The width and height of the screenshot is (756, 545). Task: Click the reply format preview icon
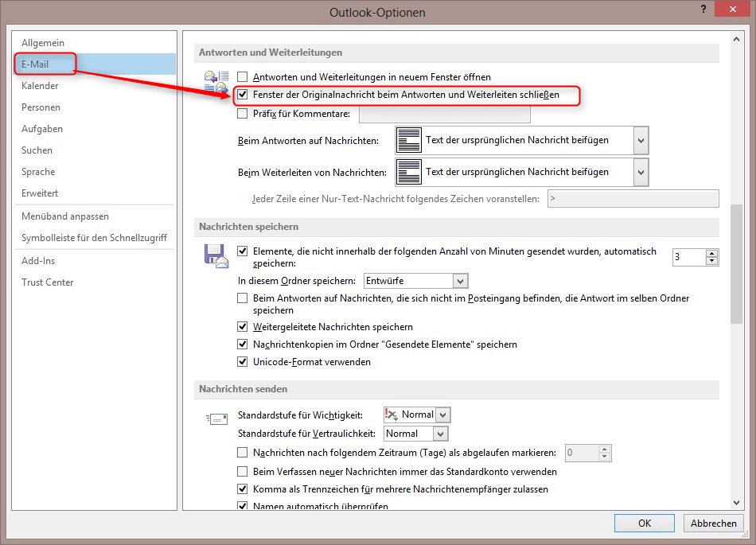[x=409, y=140]
